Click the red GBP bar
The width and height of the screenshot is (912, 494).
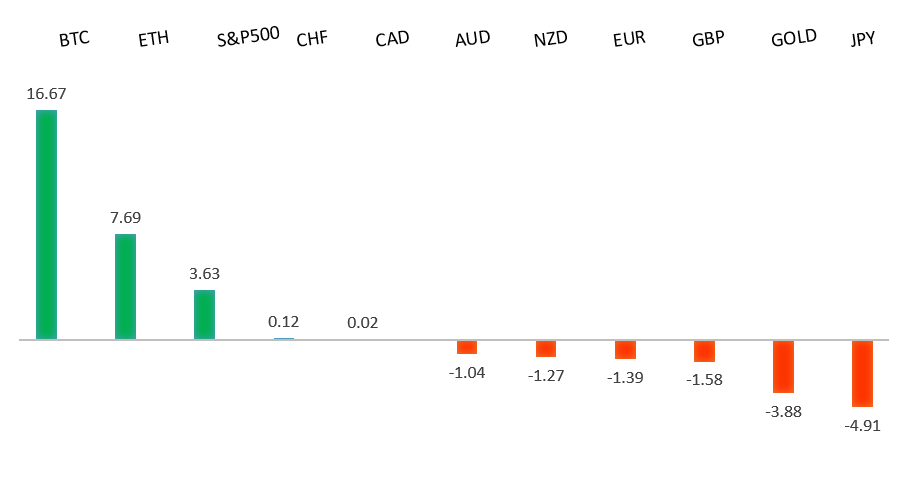pos(704,350)
